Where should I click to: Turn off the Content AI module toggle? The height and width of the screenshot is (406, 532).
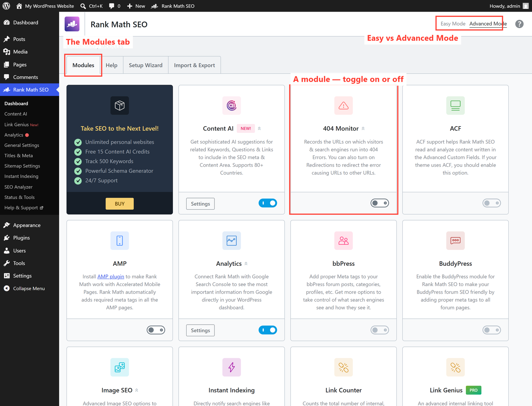pos(268,203)
